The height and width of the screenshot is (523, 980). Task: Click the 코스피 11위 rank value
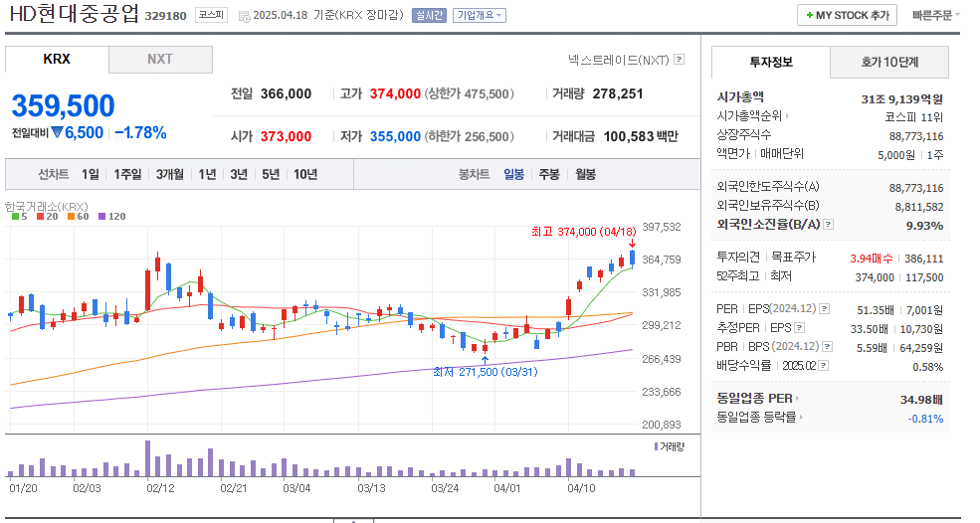[913, 117]
